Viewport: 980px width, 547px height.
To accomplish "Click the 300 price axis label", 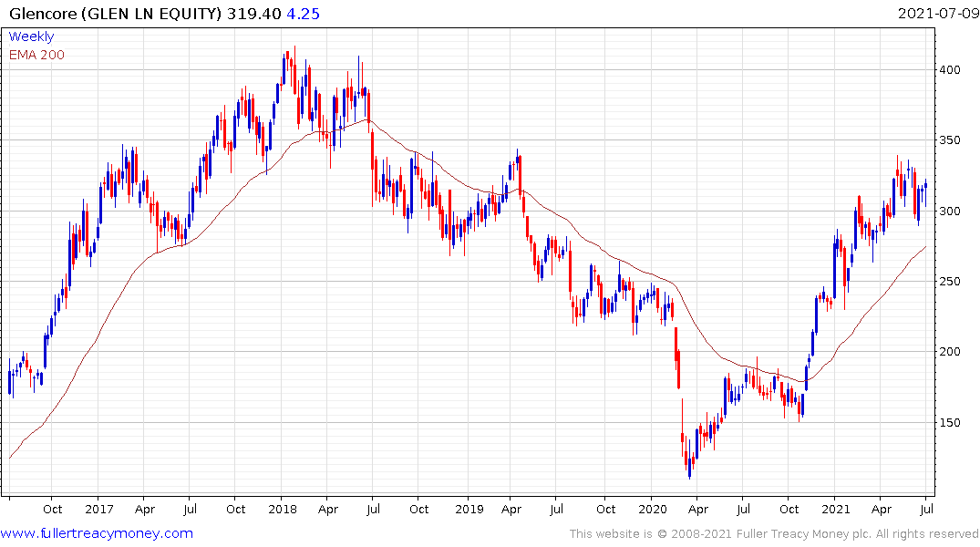I will tap(950, 211).
